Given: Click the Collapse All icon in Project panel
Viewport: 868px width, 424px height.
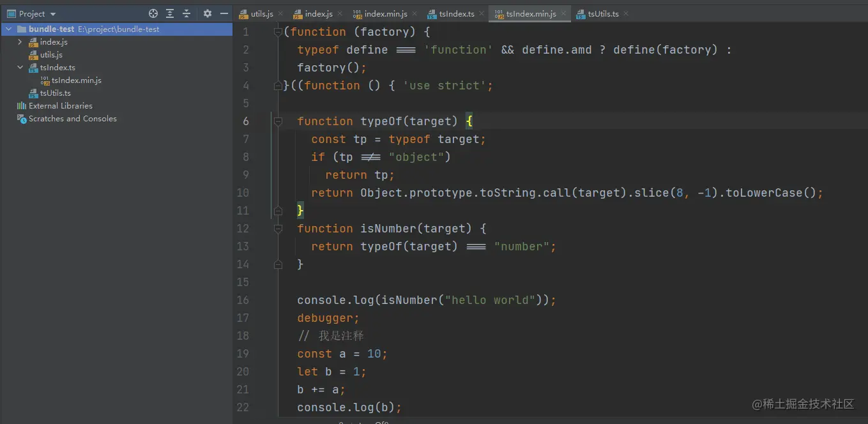Looking at the screenshot, I should [187, 13].
